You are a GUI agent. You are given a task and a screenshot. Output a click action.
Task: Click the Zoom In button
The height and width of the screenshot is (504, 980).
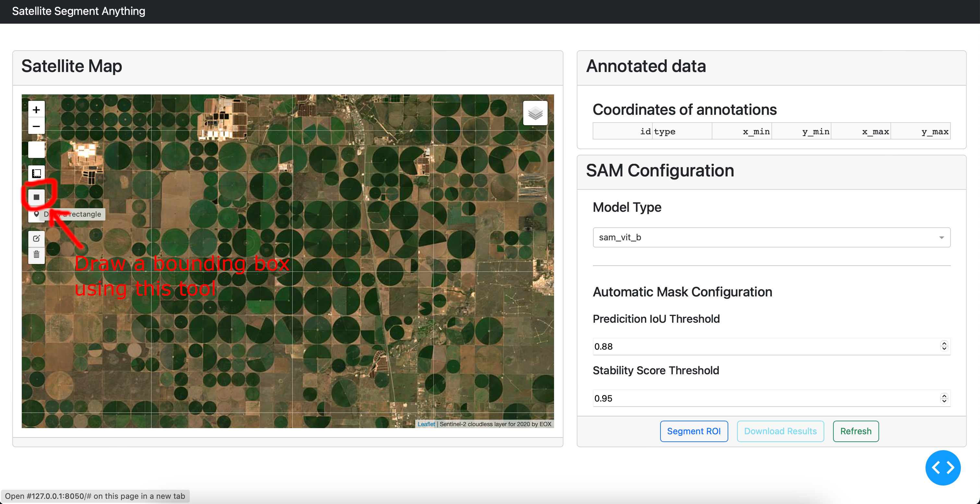[37, 109]
